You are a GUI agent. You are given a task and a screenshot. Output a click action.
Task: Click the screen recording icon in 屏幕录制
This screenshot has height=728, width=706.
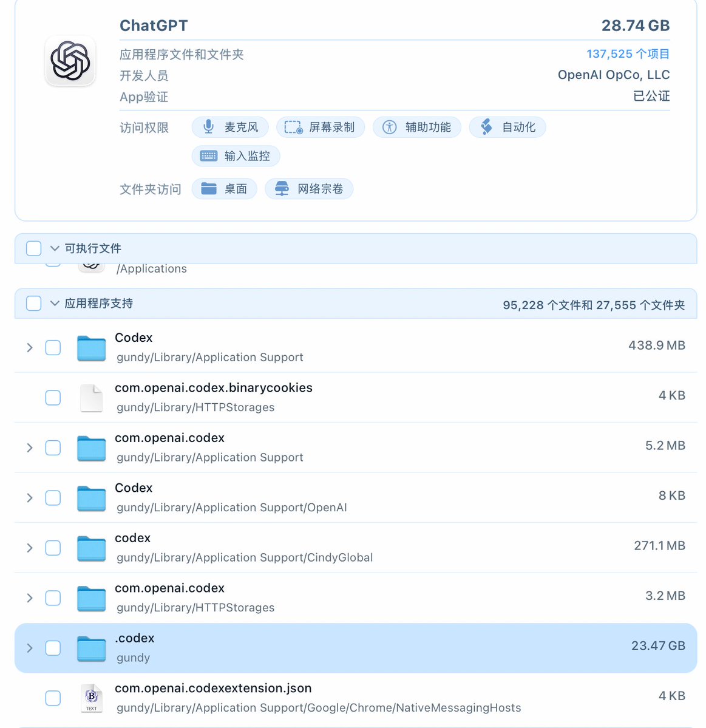coord(293,128)
